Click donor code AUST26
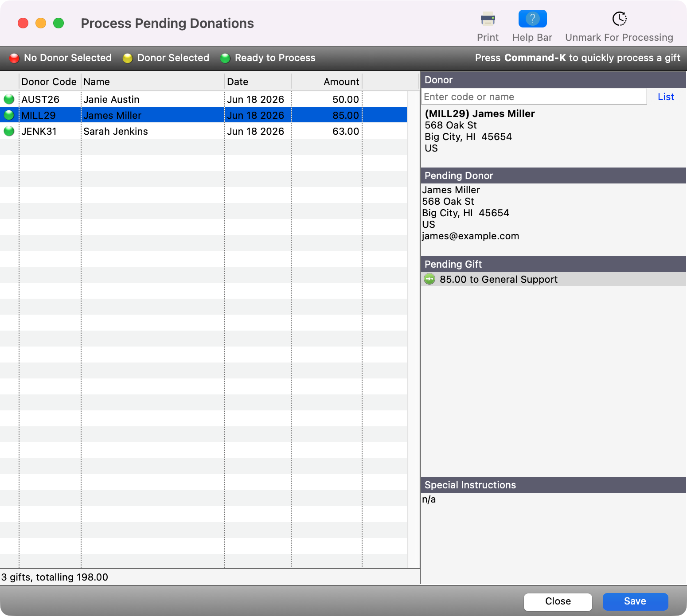 [x=40, y=99]
